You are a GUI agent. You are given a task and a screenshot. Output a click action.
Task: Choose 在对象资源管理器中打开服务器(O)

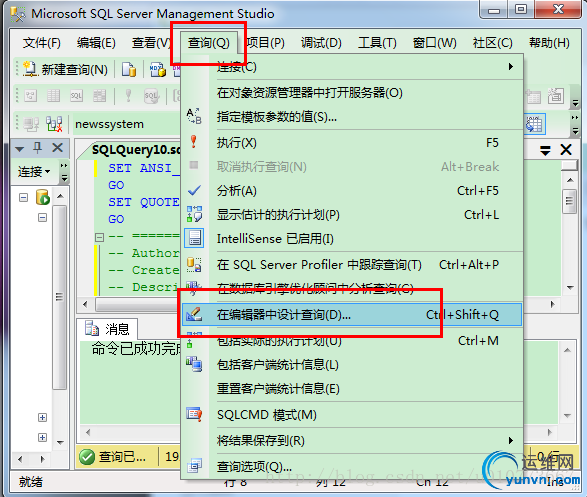[352, 92]
